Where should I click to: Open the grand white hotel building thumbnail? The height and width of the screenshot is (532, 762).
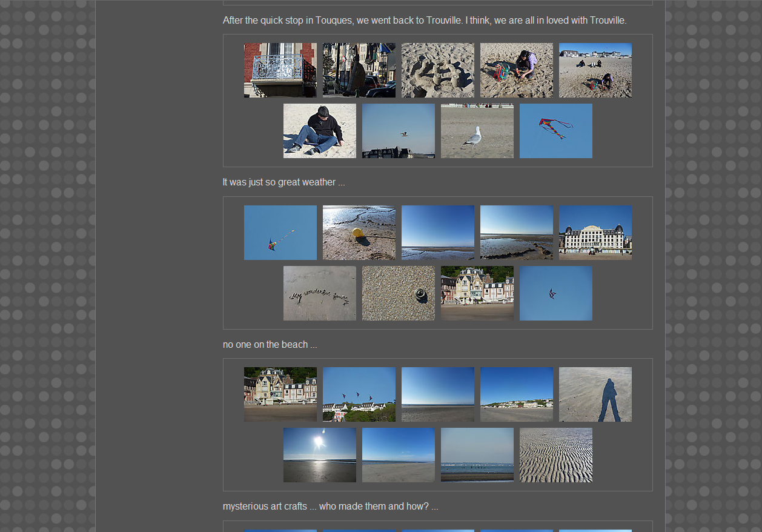[x=595, y=233]
